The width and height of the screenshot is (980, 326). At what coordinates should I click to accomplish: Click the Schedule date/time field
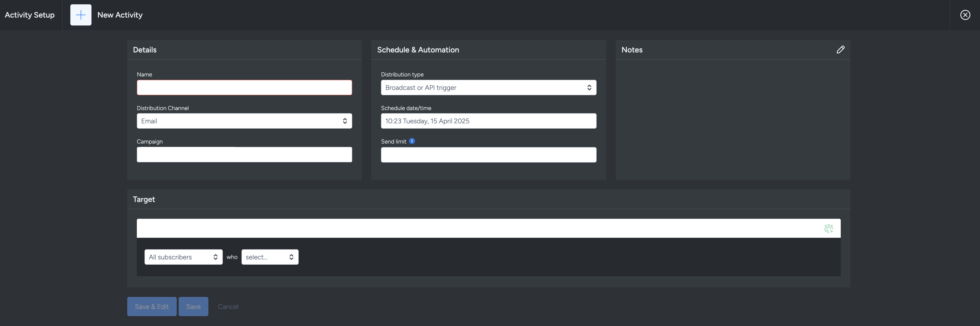click(488, 121)
